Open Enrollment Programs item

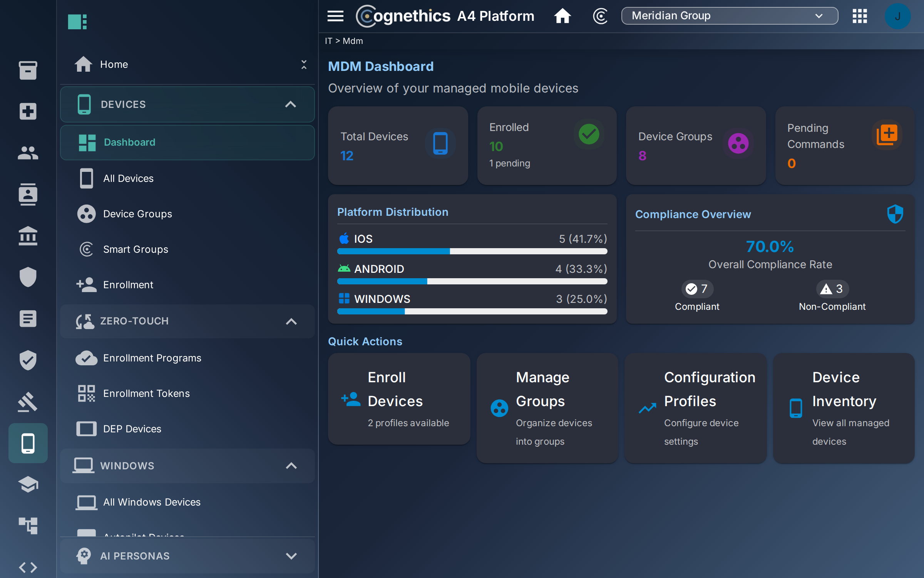(187, 358)
